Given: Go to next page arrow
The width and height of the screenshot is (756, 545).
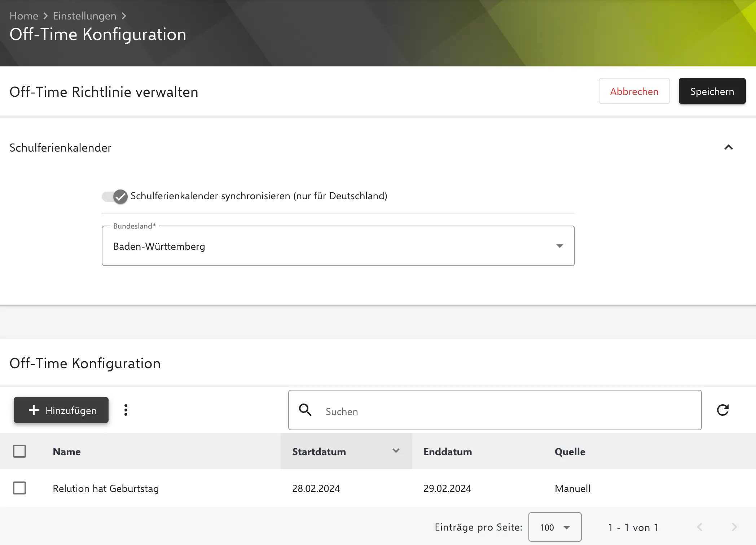Looking at the screenshot, I should (734, 527).
